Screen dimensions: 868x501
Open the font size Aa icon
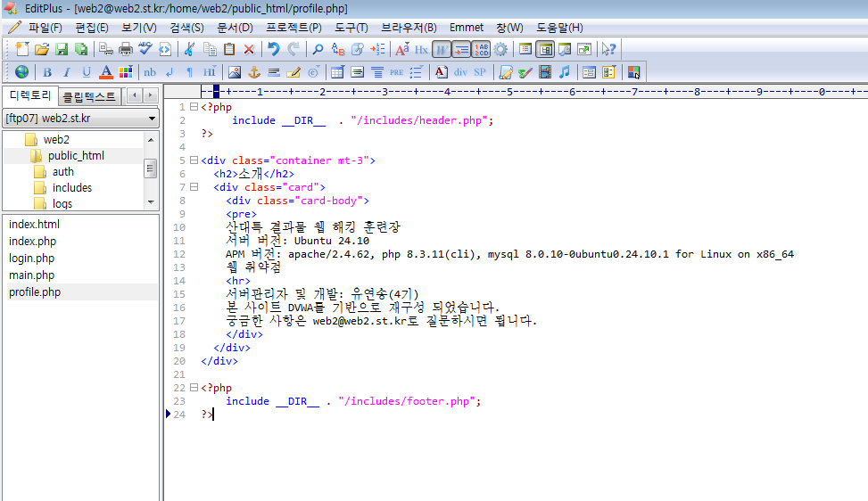402,49
